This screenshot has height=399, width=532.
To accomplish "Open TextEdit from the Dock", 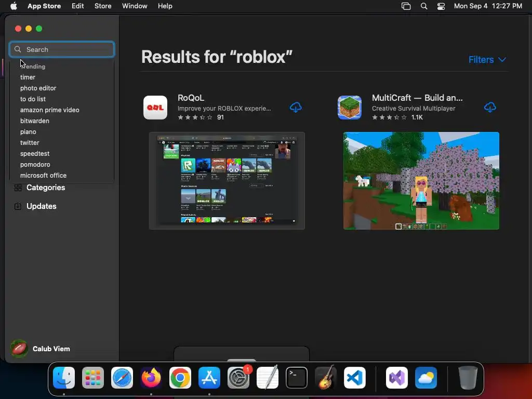I will (x=268, y=378).
